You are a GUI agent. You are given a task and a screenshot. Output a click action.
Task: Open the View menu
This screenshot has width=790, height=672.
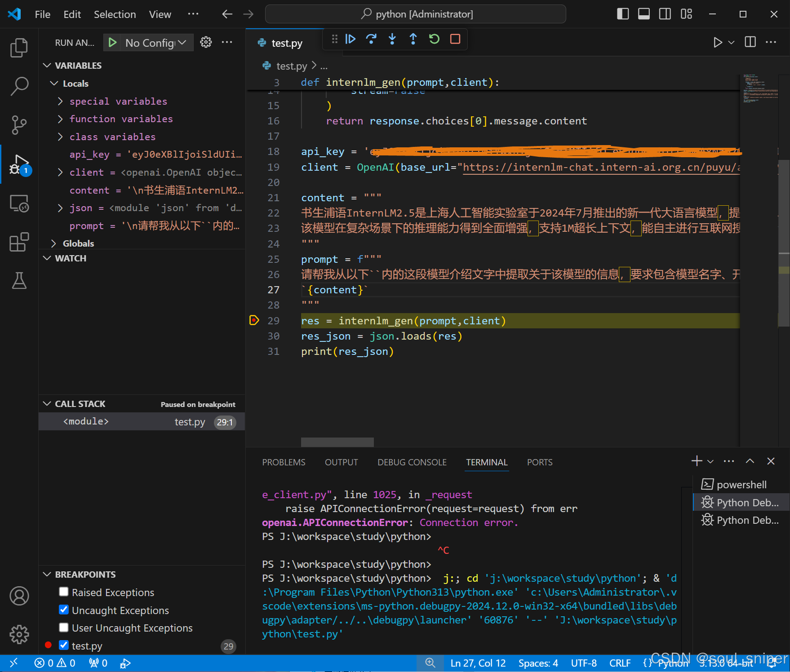point(160,14)
